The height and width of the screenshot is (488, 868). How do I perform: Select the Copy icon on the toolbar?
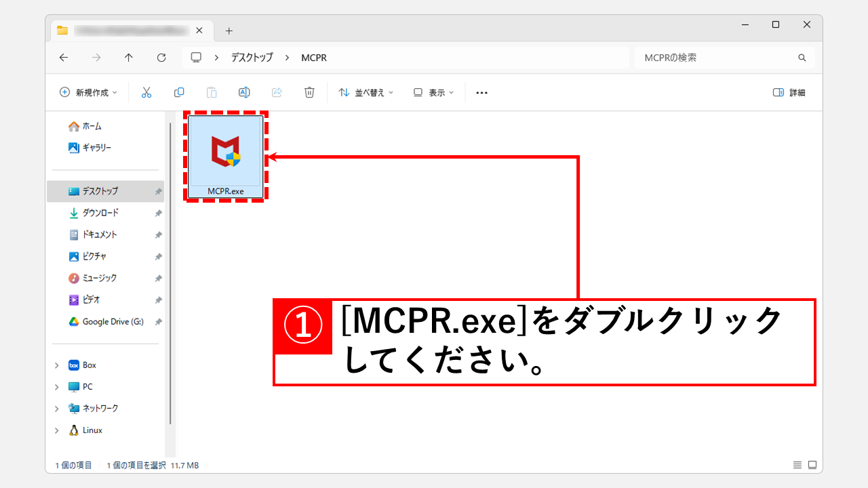178,92
